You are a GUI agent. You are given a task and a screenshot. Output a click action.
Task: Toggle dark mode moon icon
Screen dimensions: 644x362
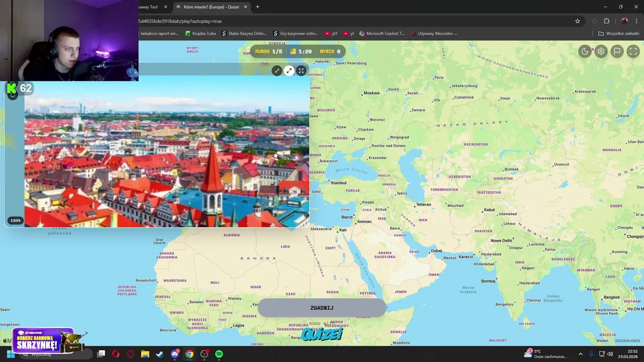coord(585,51)
